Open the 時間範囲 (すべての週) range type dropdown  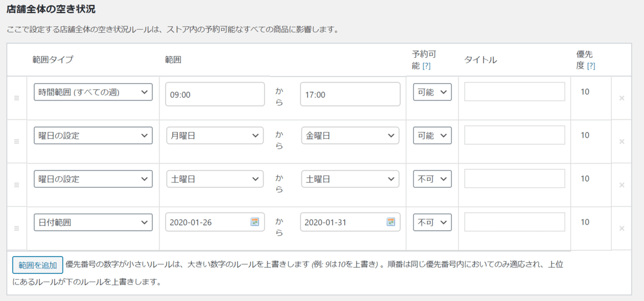93,92
